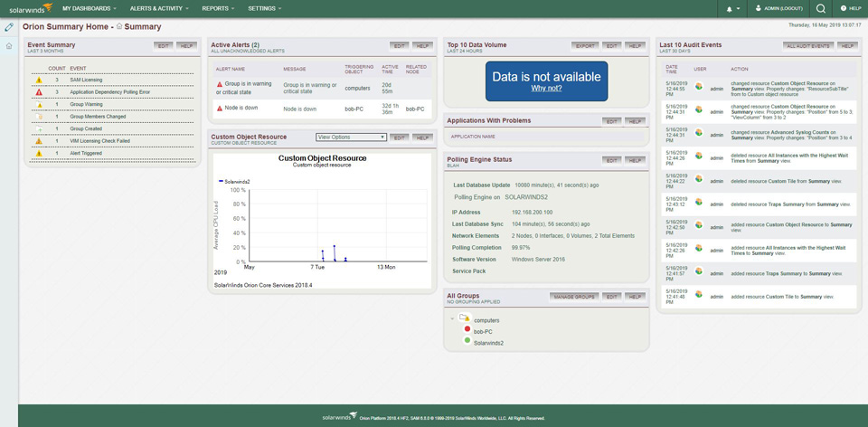
Task: Click bob-PC in the Related Node column
Action: (x=415, y=109)
